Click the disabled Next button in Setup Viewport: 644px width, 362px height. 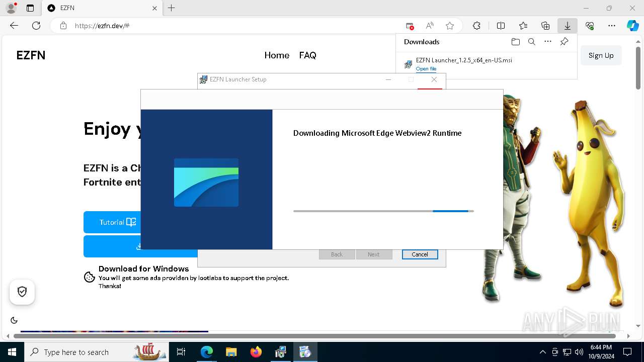pyautogui.click(x=373, y=254)
